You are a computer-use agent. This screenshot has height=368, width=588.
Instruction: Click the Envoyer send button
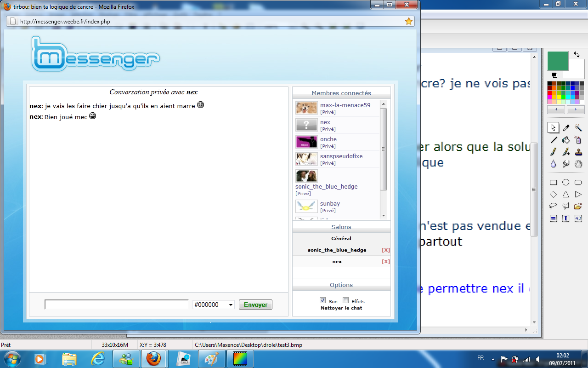pyautogui.click(x=255, y=305)
